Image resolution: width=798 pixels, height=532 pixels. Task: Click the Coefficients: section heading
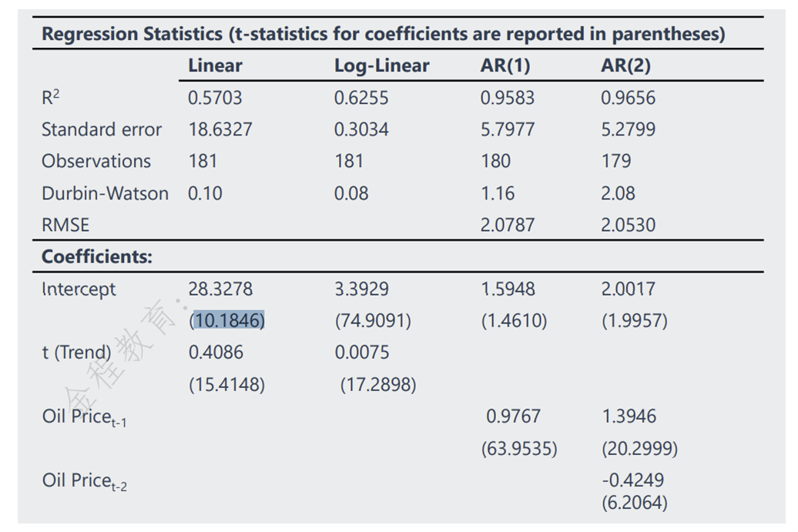[x=97, y=257]
